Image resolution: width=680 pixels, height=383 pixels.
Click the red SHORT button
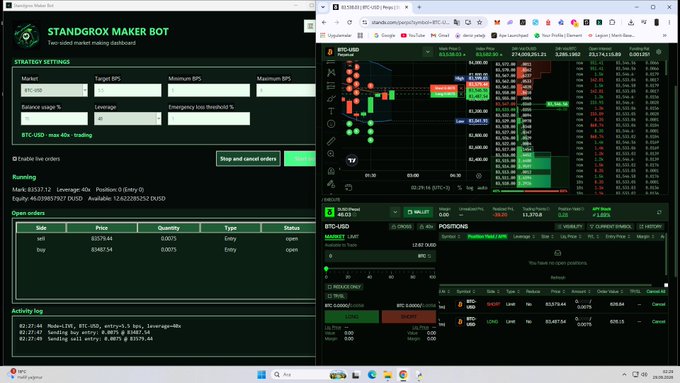click(409, 317)
